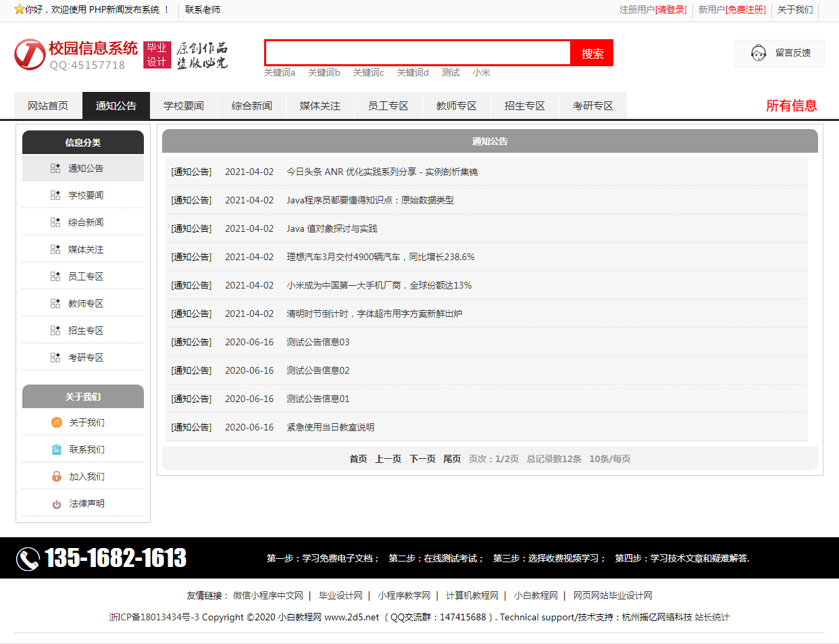This screenshot has width=839, height=644.
Task: Open 紧急使用当日教室说明
Action: pos(330,427)
